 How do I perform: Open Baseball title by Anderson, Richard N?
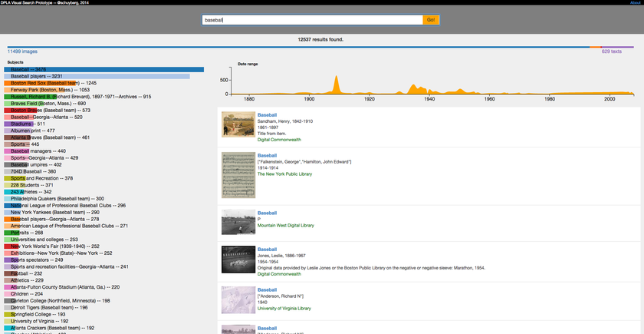(267, 289)
